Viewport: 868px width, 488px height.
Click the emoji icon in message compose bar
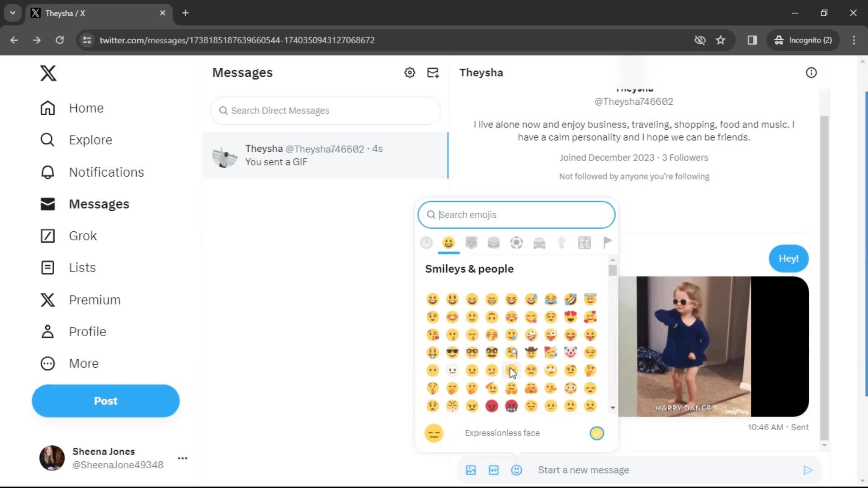516,470
